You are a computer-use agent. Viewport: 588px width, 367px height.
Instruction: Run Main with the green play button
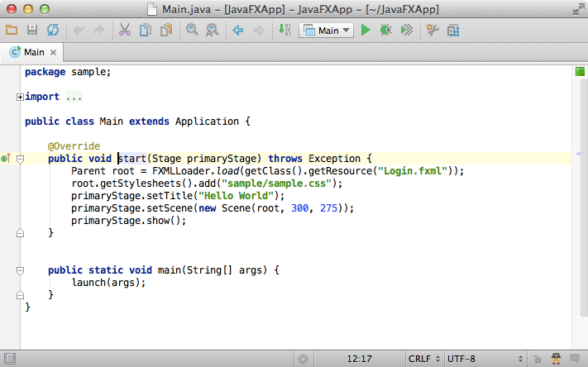[366, 30]
